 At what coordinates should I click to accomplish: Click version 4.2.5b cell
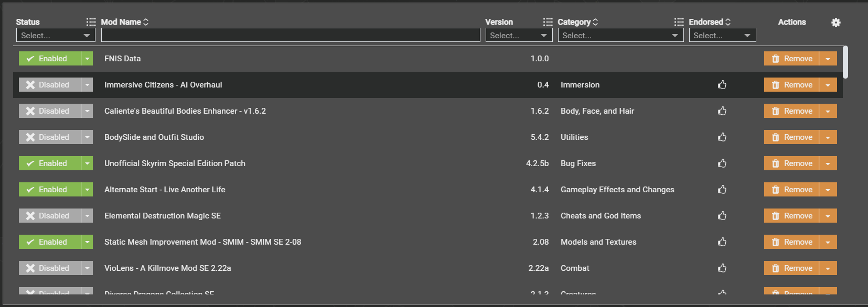(537, 163)
